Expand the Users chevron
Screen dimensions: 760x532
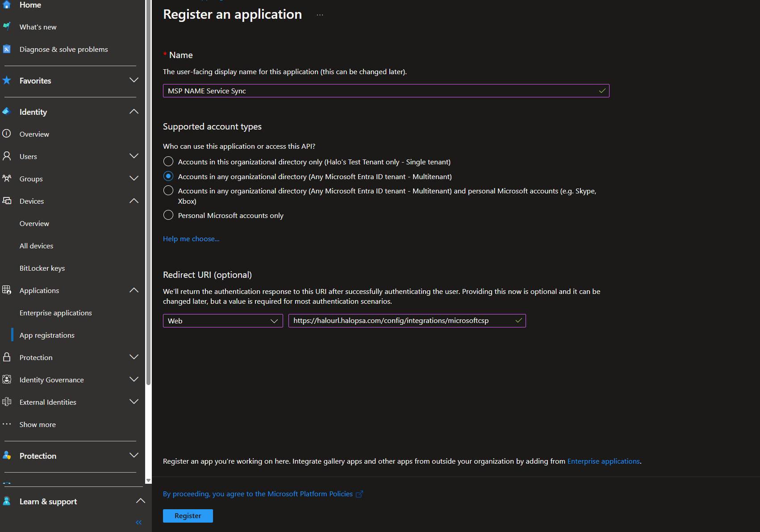pyautogui.click(x=134, y=156)
